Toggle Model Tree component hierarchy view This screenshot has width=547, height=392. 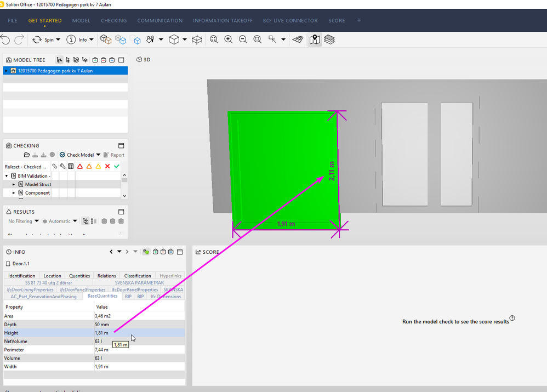click(x=67, y=60)
